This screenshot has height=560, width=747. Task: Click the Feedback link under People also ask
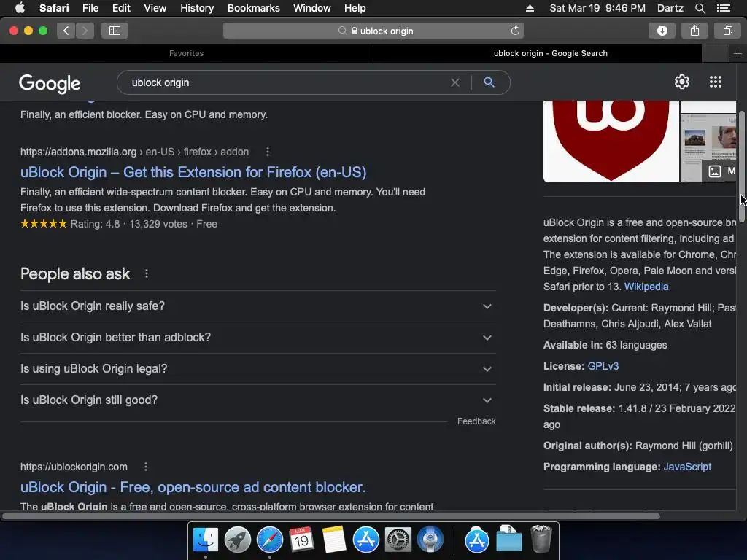click(x=476, y=421)
